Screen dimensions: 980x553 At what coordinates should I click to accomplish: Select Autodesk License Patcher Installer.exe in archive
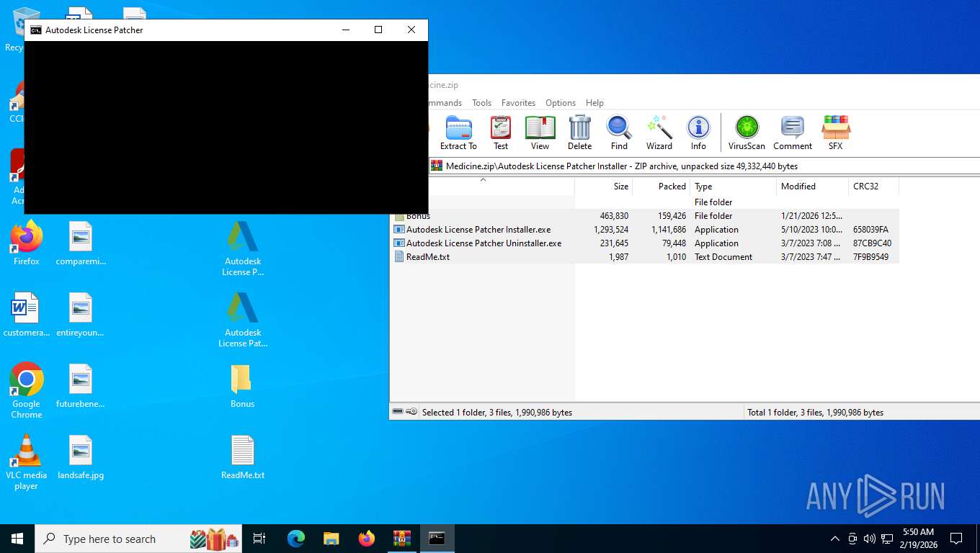(x=644, y=230)
